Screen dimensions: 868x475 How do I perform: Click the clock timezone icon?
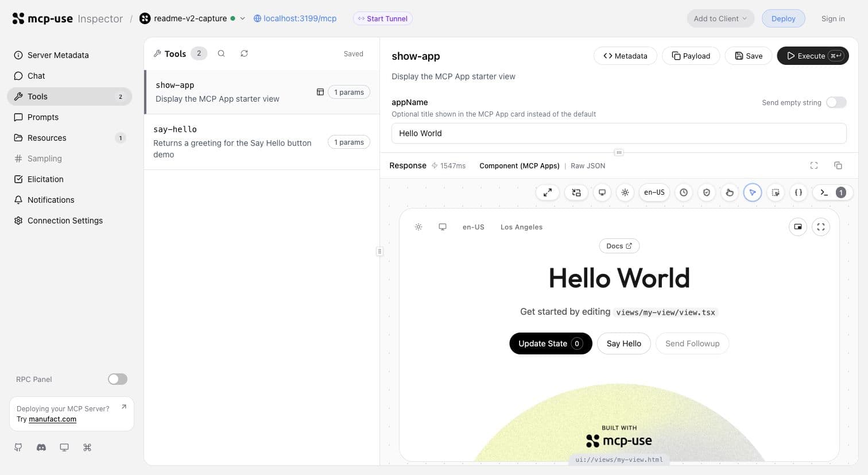(684, 192)
